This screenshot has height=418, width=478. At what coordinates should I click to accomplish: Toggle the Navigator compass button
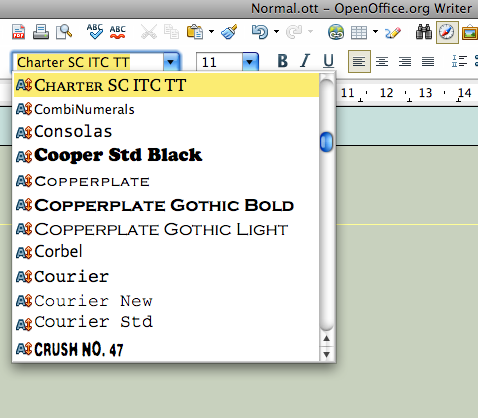[447, 32]
